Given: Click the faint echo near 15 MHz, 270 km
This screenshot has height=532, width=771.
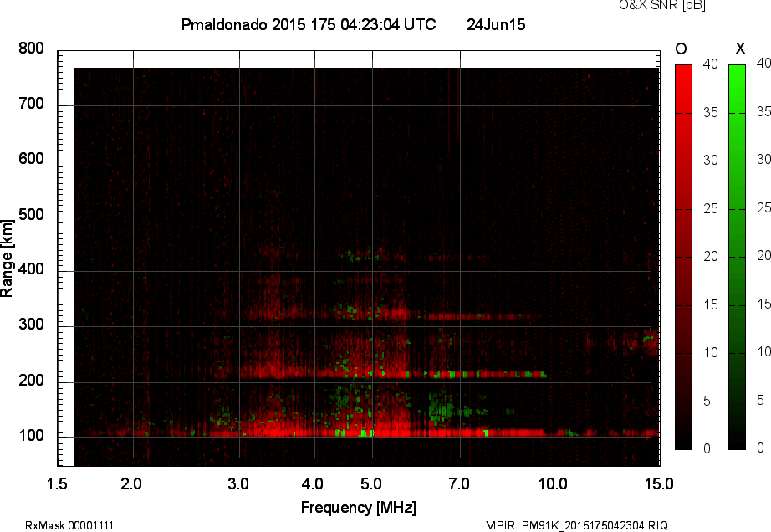Looking at the screenshot, I should [x=650, y=343].
